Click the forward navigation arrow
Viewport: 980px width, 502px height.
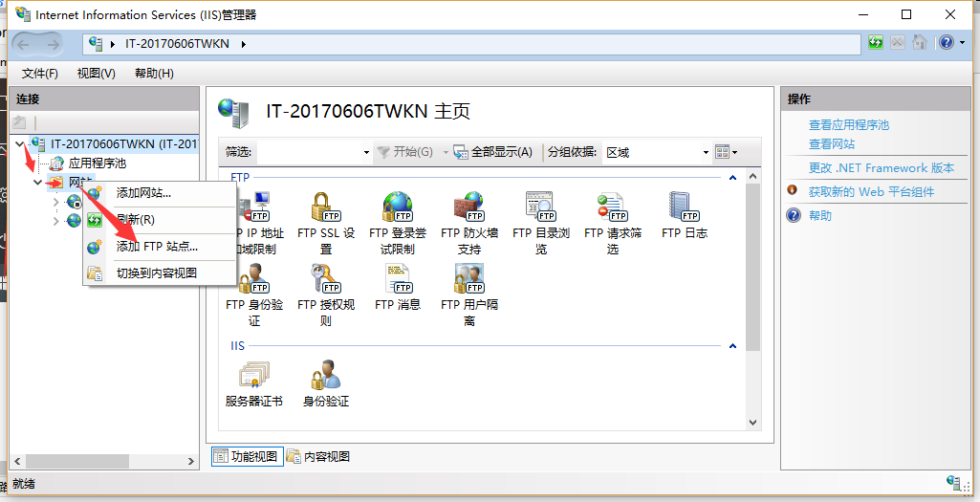click(54, 44)
